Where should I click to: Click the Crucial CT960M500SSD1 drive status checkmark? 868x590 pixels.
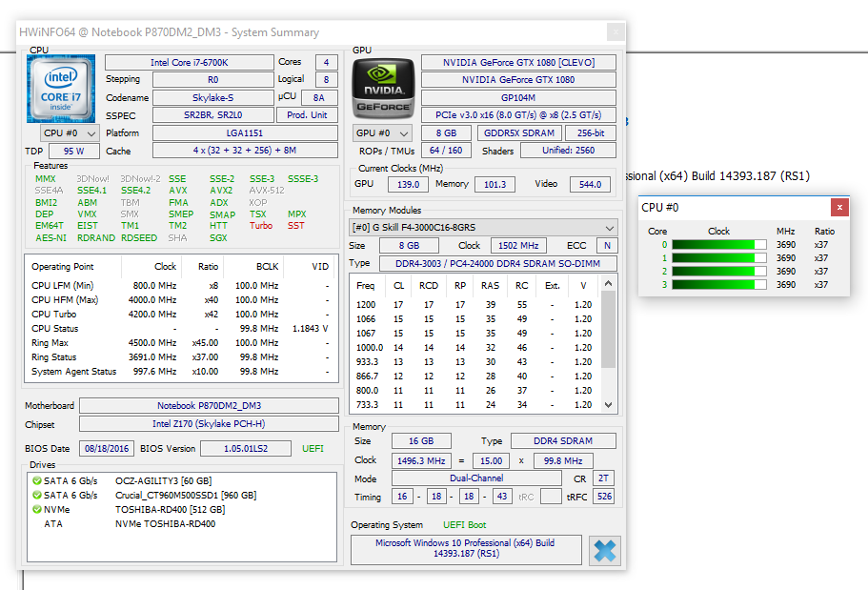coord(36,496)
